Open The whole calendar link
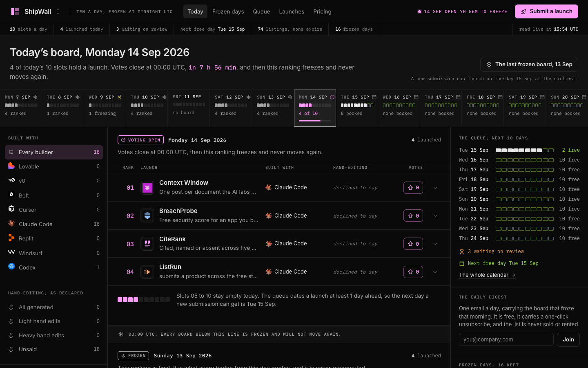The image size is (588, 368). point(487,275)
